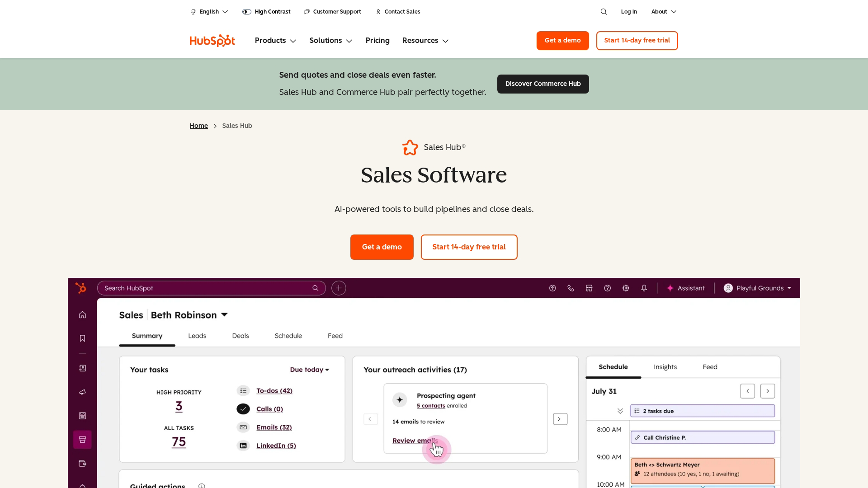Enable High Contrast mode
The image size is (868, 488).
coord(266,11)
